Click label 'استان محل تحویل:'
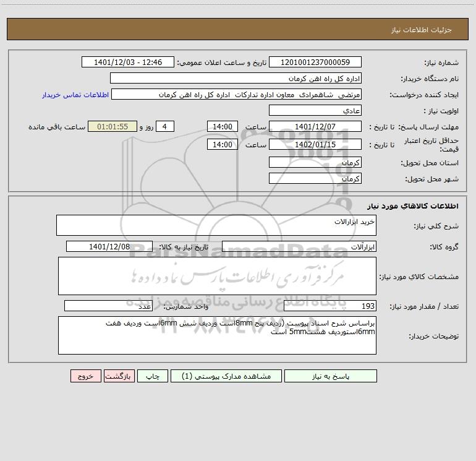The width and height of the screenshot is (476, 461). click(430, 163)
